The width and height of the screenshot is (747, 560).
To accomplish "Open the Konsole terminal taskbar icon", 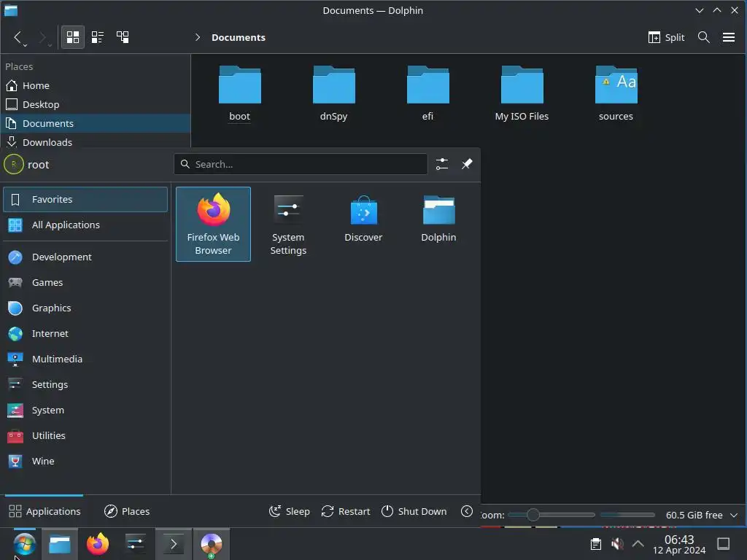I will click(174, 544).
